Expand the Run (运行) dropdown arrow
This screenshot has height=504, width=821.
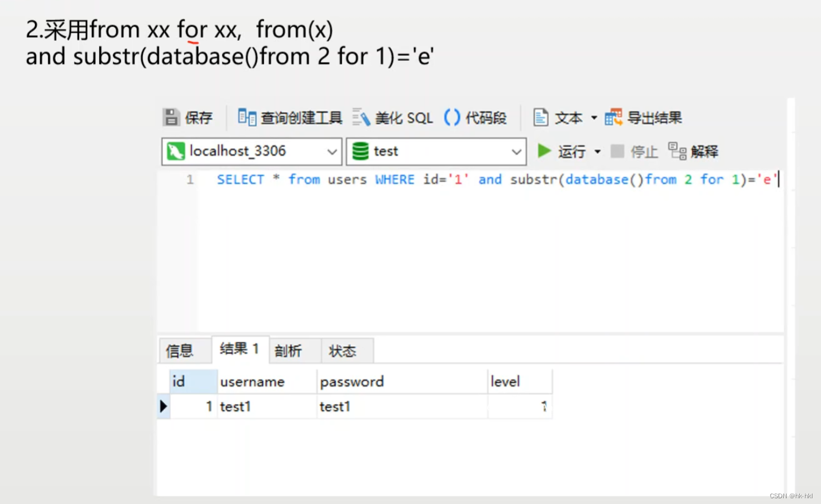[x=597, y=152]
